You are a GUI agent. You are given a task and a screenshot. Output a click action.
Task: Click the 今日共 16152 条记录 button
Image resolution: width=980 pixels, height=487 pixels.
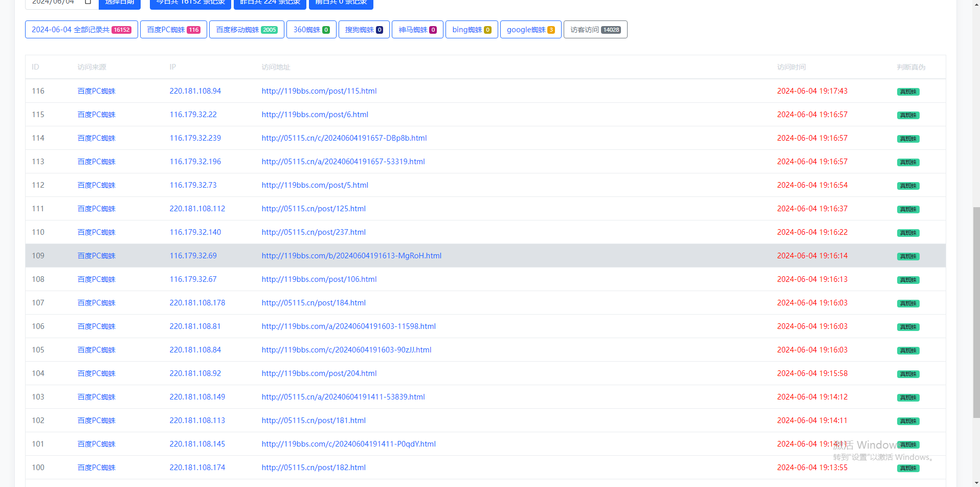[190, 3]
